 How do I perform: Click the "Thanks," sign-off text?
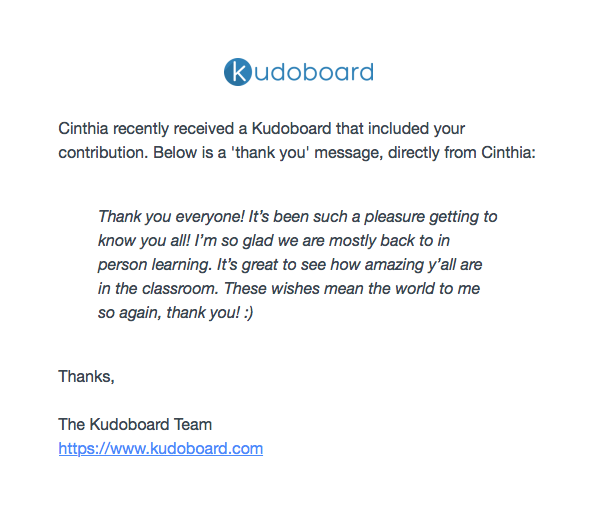tap(86, 377)
